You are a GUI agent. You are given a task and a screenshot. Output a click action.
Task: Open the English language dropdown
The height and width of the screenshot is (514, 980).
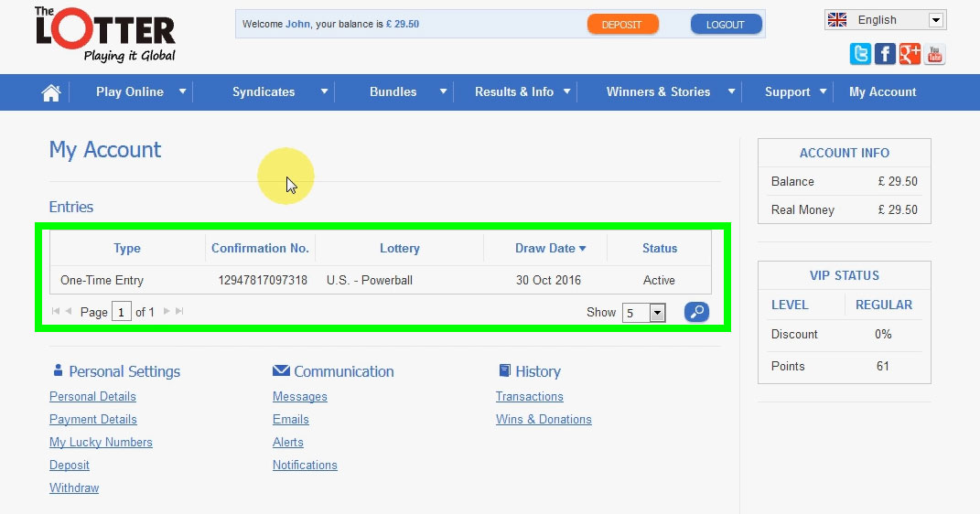coord(935,20)
